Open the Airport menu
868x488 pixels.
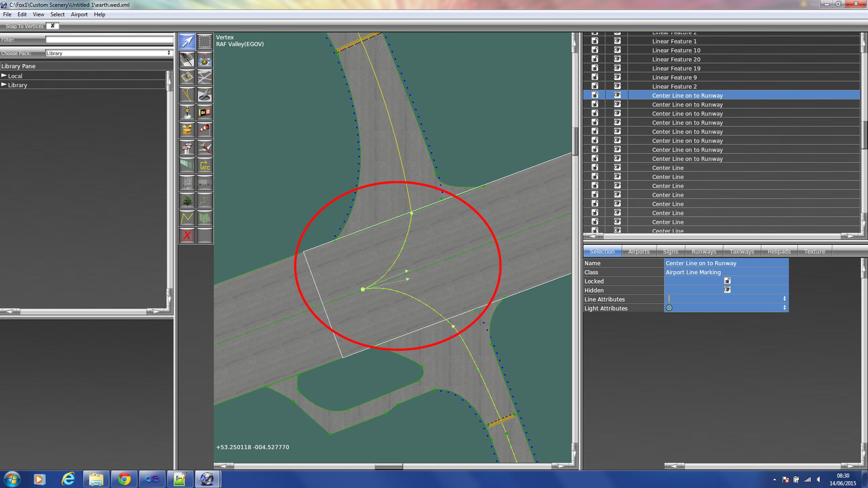79,14
